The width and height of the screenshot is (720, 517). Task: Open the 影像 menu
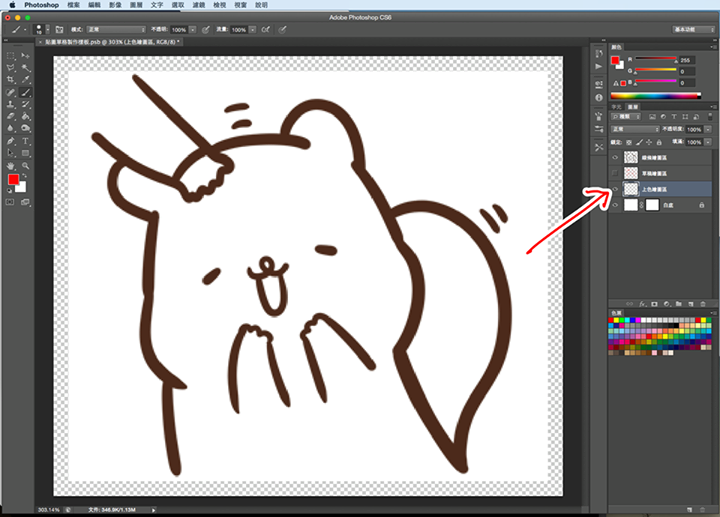pyautogui.click(x=115, y=5)
